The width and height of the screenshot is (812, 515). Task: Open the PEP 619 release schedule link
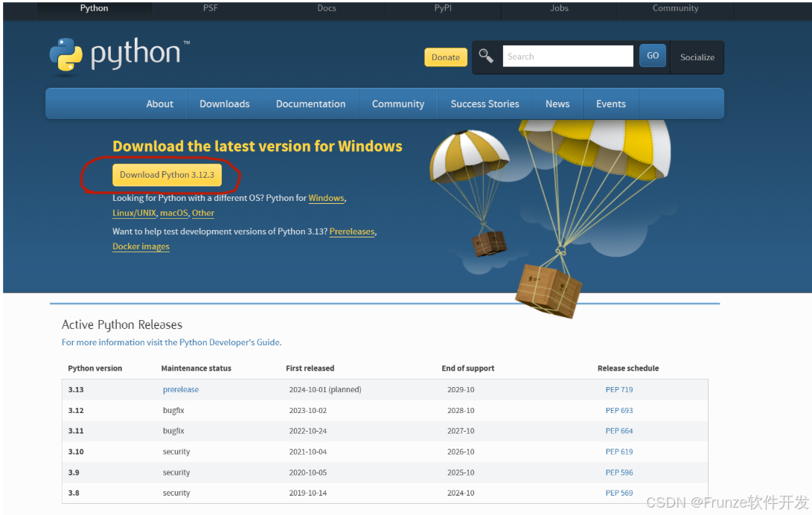(x=619, y=452)
